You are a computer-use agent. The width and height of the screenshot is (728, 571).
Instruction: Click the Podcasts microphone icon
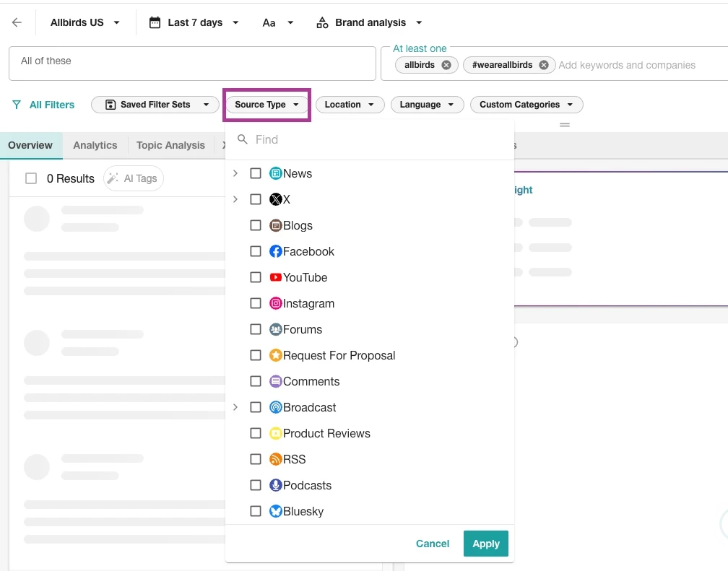click(276, 485)
